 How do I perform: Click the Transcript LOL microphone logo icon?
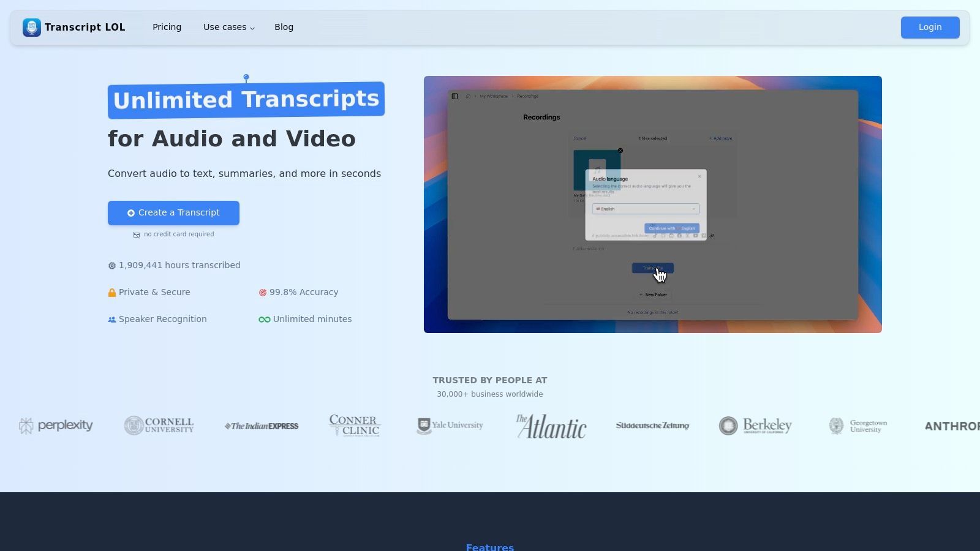32,28
